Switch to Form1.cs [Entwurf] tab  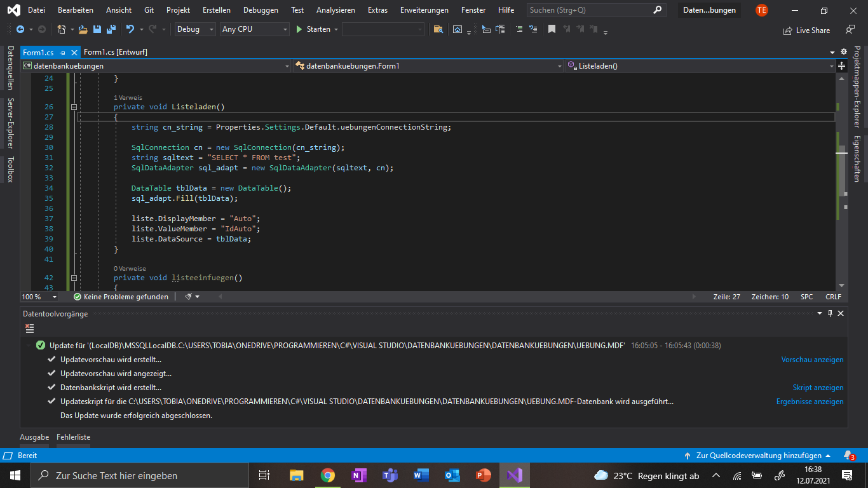[x=115, y=52]
